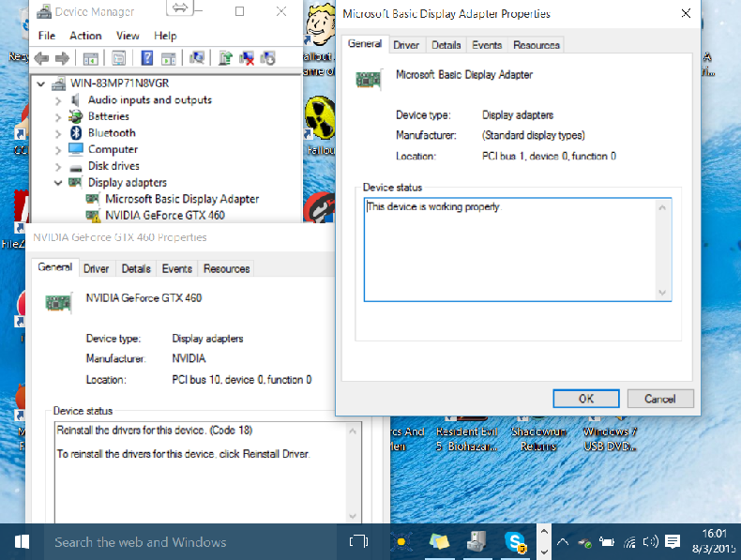Image resolution: width=741 pixels, height=560 pixels.
Task: Click the Forward arrow in Device Manager toolbar
Action: (x=62, y=58)
